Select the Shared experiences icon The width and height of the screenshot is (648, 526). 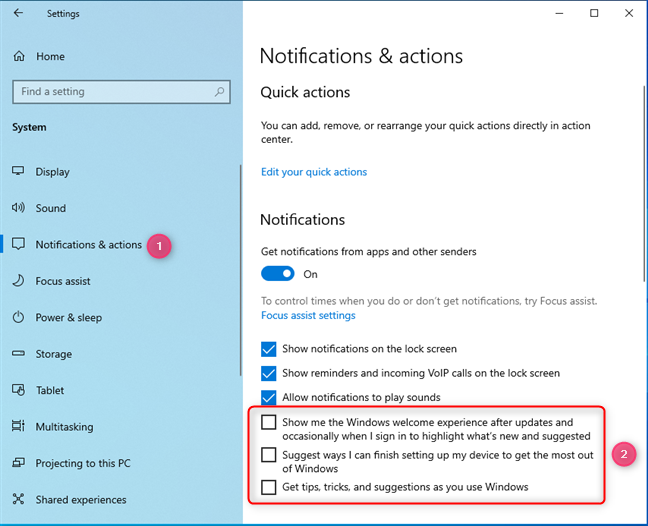point(18,499)
